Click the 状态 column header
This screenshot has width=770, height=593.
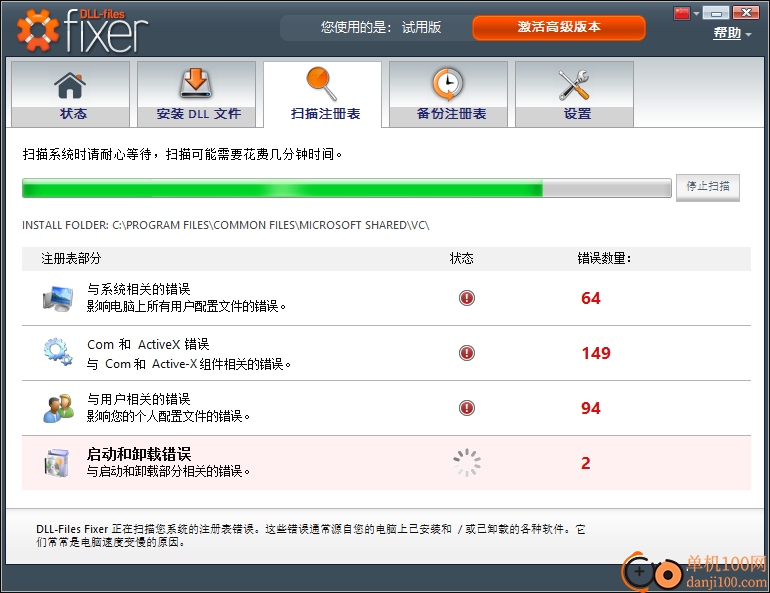462,258
